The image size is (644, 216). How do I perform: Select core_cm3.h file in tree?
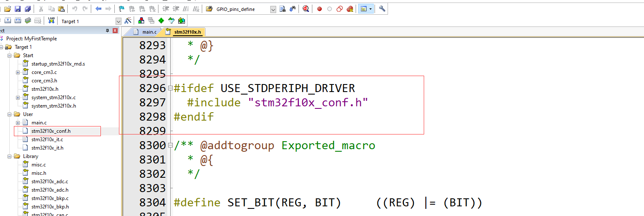(44, 81)
